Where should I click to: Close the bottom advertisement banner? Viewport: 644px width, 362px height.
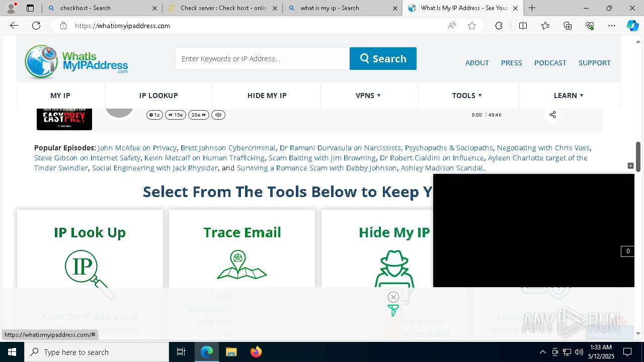[393, 297]
